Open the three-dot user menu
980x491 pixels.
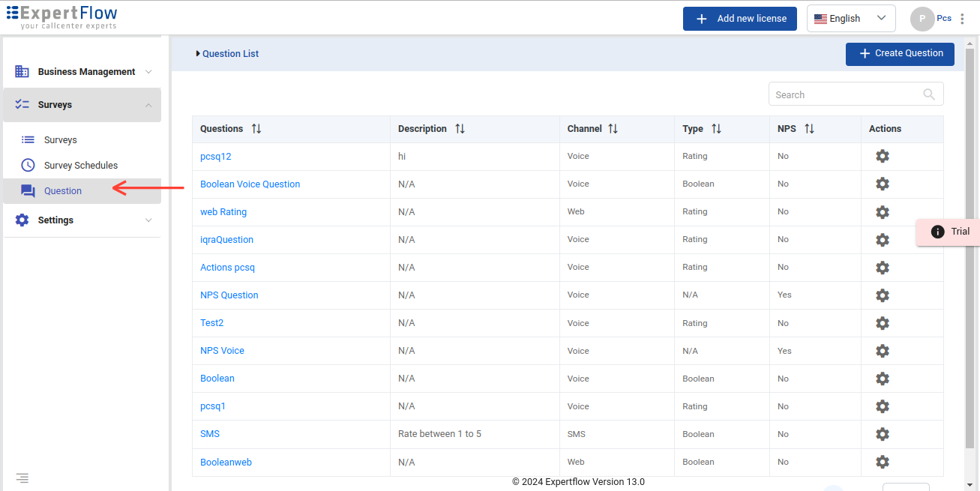pos(963,19)
